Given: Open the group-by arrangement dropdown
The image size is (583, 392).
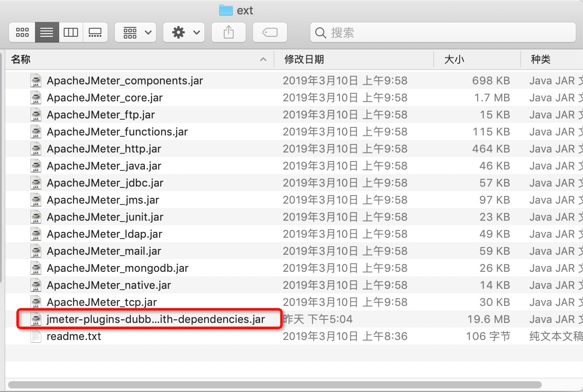Looking at the screenshot, I should point(135,32).
